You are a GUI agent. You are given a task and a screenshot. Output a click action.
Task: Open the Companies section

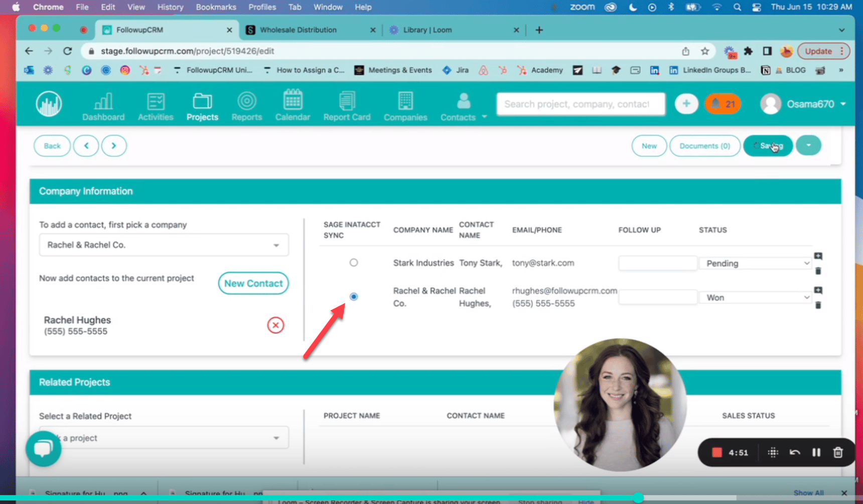[405, 104]
